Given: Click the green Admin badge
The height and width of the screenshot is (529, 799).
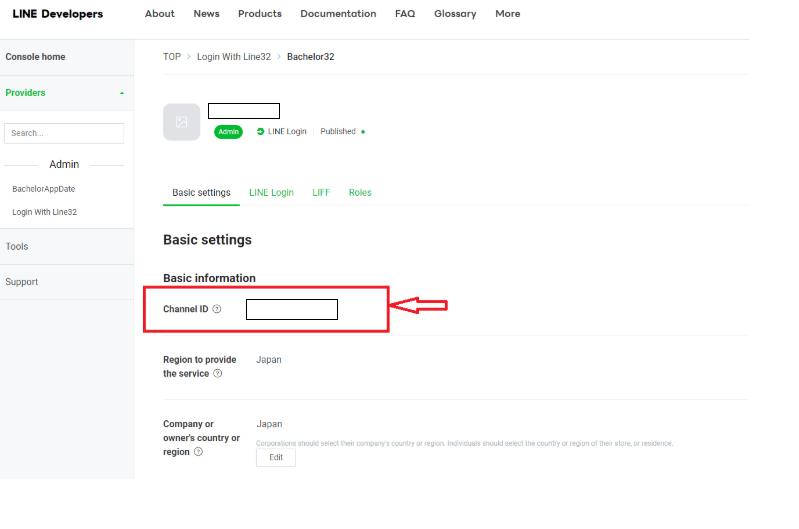Looking at the screenshot, I should coord(228,132).
